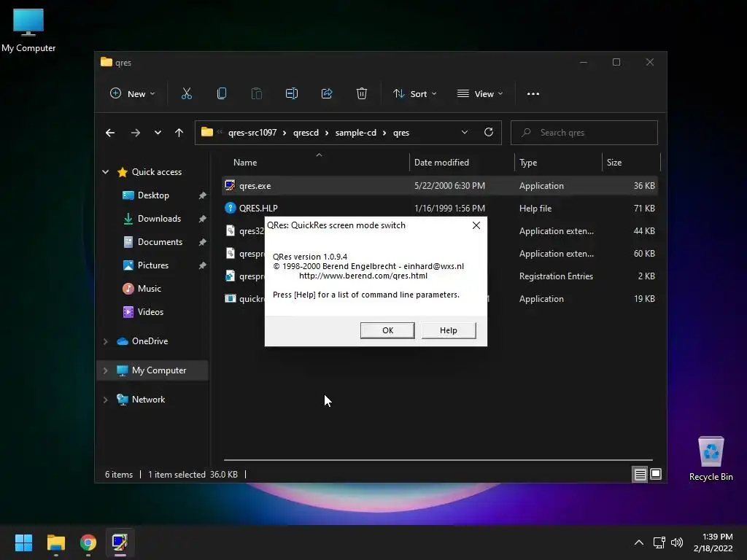This screenshot has height=560, width=747.
Task: Click OK in the QRes dialog
Action: coord(387,330)
